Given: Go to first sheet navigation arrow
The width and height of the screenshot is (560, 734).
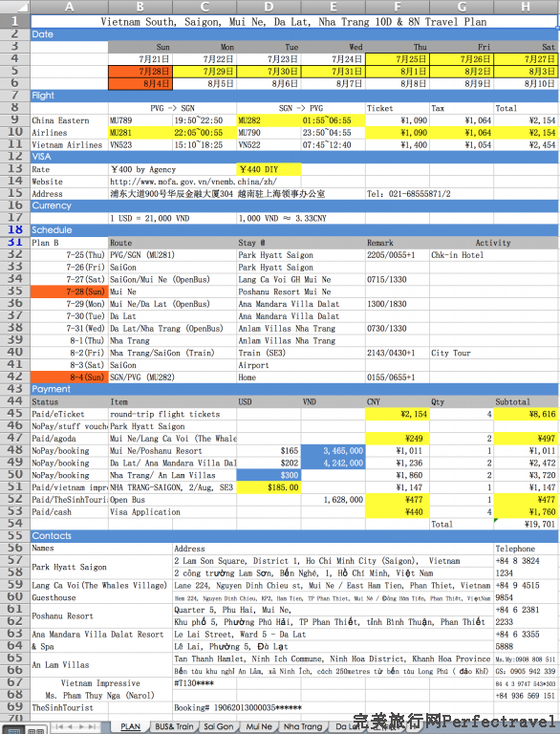Looking at the screenshot, I should coord(59,726).
